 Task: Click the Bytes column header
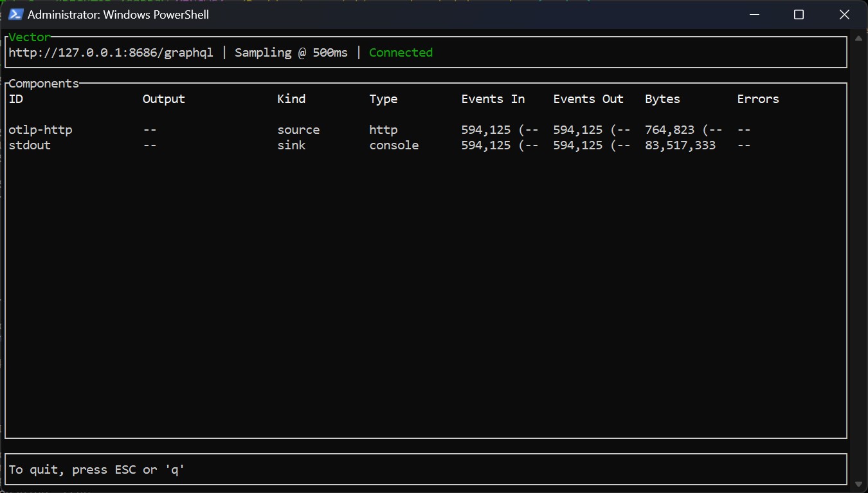[662, 99]
